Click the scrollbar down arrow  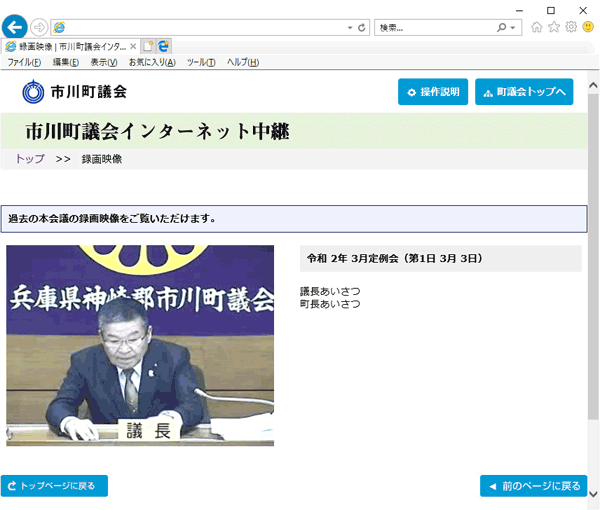[593, 494]
